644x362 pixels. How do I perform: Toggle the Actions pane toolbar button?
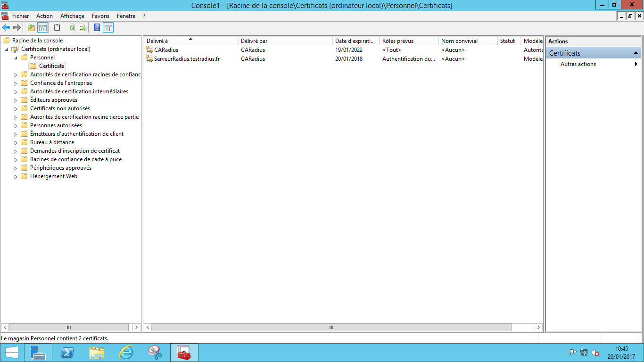pyautogui.click(x=108, y=28)
